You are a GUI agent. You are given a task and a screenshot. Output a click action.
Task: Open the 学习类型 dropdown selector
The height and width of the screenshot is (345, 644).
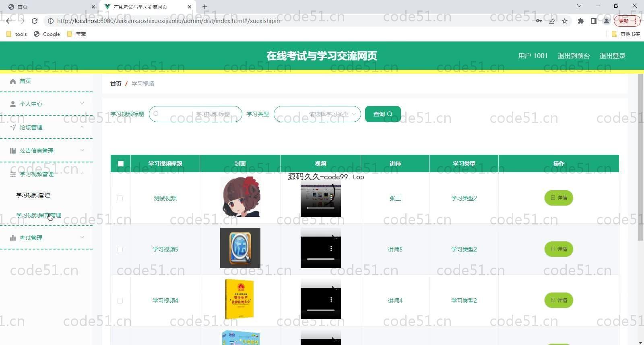tap(317, 114)
